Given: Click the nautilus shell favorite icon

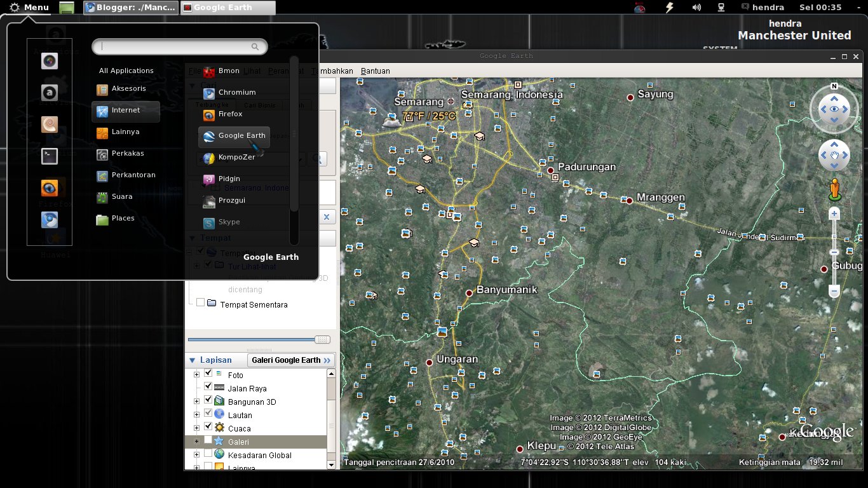Looking at the screenshot, I should [50, 125].
